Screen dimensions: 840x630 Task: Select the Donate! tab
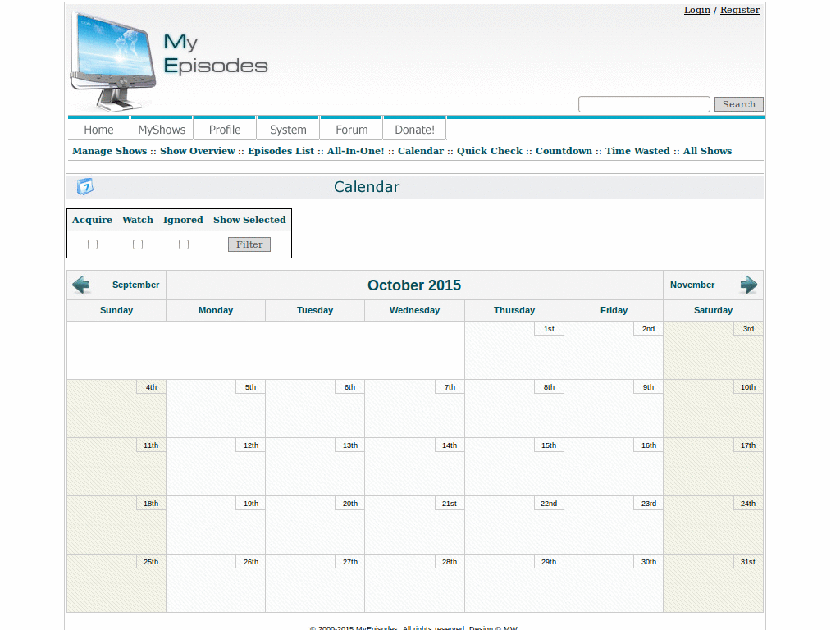pos(414,130)
